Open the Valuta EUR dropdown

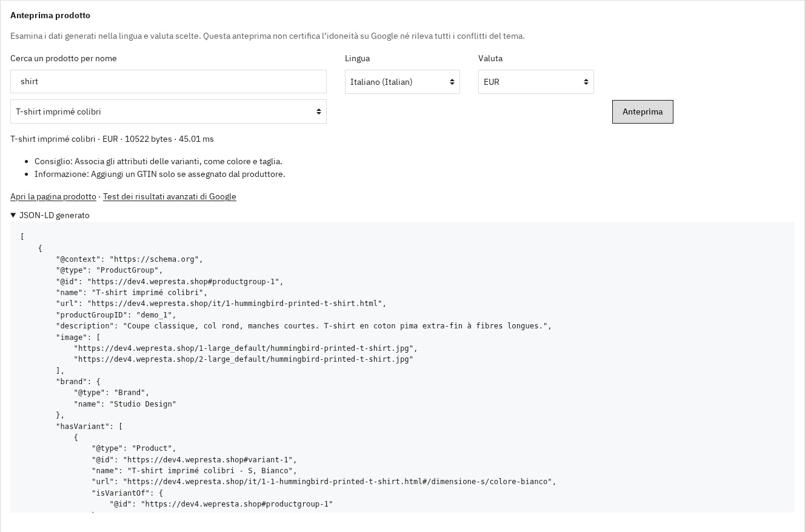(x=536, y=82)
